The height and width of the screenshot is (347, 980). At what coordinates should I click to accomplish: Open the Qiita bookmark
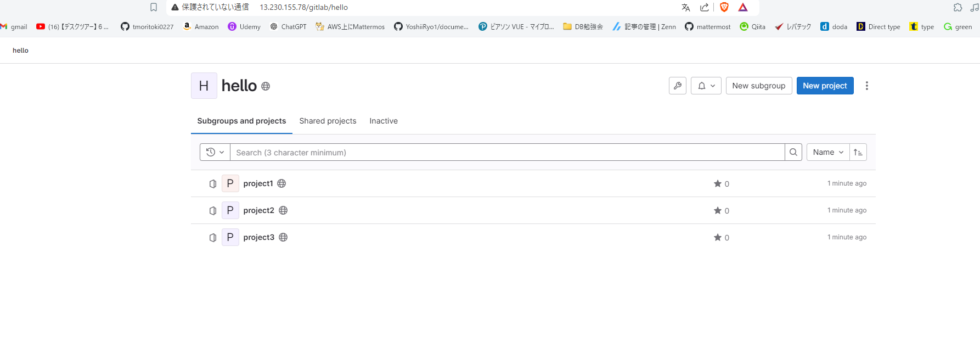752,26
